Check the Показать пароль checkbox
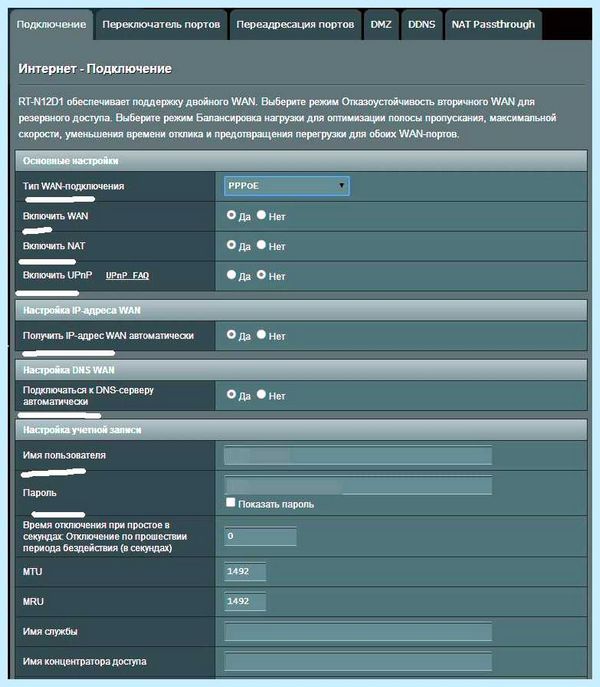The width and height of the screenshot is (600, 687). [231, 503]
